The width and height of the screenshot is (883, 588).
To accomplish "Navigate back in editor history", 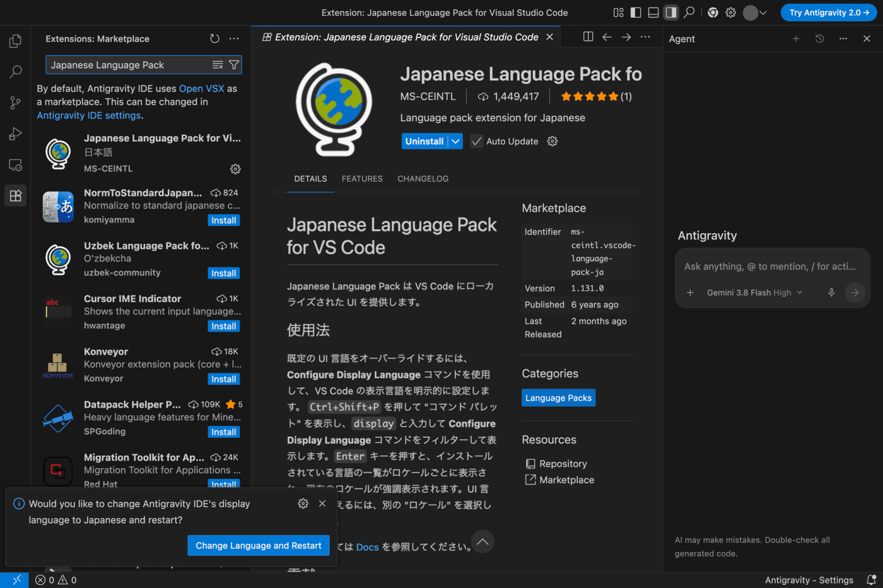I will point(607,37).
